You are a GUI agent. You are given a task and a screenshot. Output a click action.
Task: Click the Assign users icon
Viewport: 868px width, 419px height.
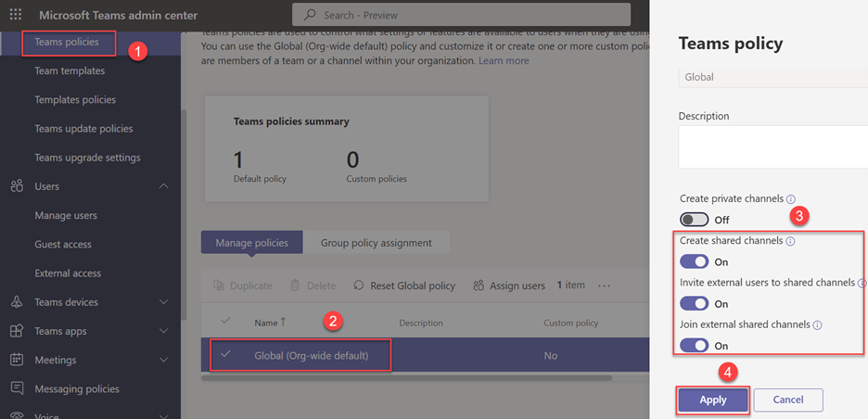[479, 286]
